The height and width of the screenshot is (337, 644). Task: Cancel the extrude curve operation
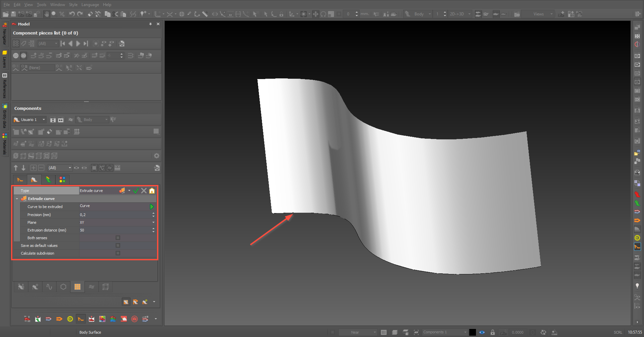[144, 191]
